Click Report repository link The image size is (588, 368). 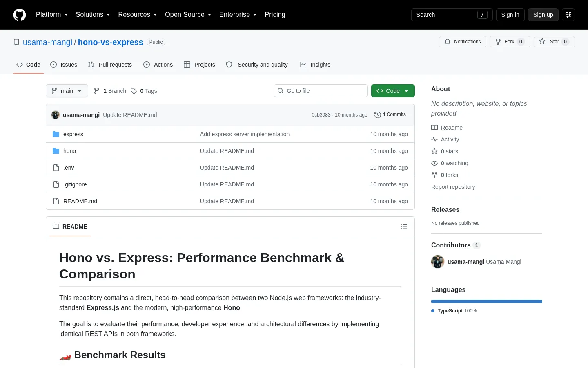(453, 187)
